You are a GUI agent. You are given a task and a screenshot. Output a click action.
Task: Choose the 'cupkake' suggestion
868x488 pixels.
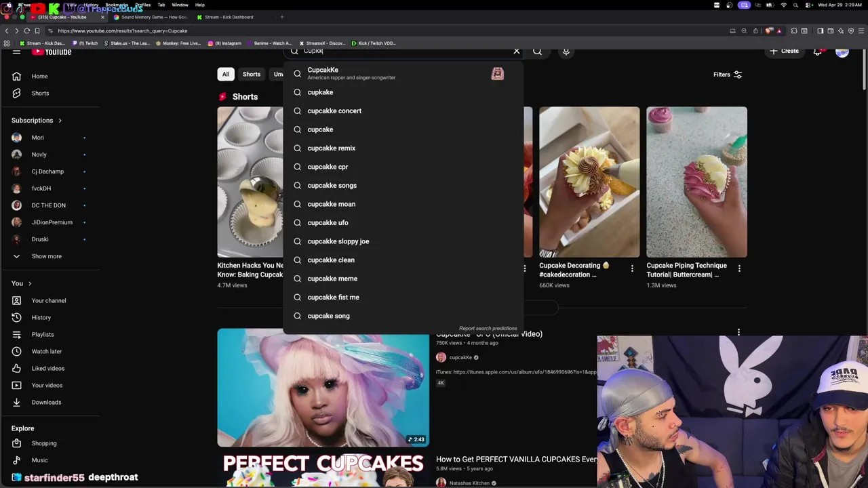[x=403, y=92]
